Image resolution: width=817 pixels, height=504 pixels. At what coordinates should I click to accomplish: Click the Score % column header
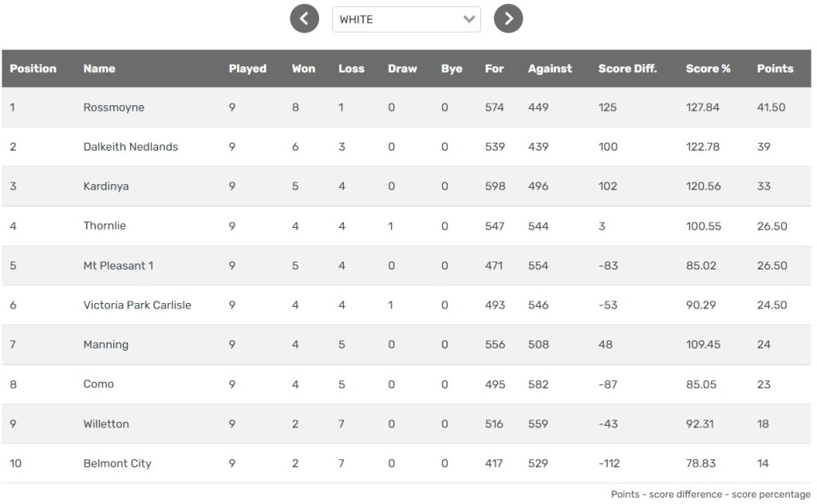click(708, 69)
